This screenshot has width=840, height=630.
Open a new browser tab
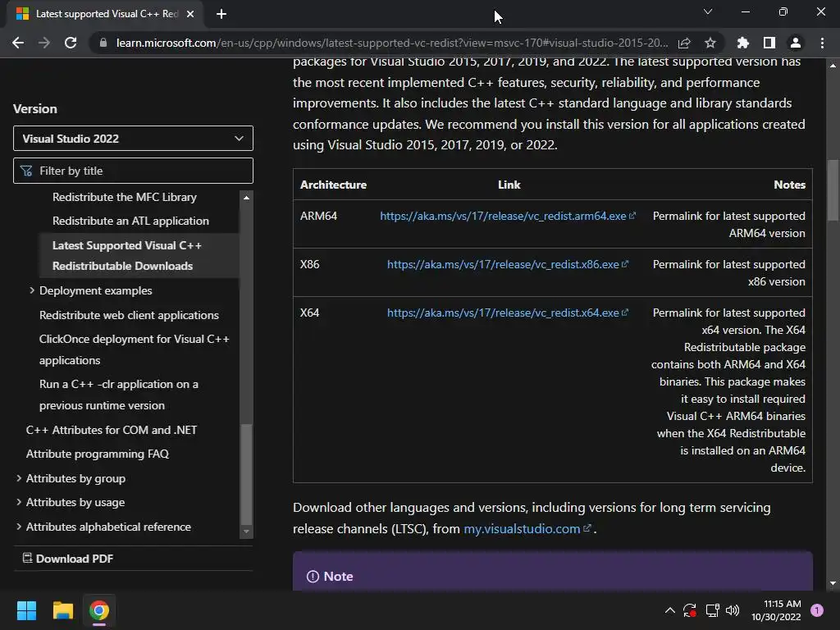click(221, 14)
